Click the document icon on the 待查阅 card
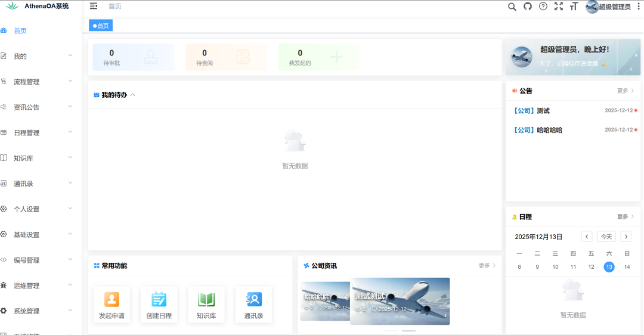644x335 pixels. tap(243, 57)
